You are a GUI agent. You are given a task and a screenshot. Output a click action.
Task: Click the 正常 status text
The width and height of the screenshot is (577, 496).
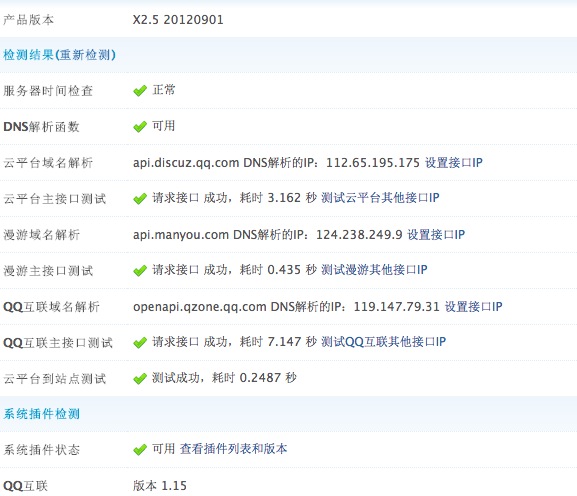pyautogui.click(x=164, y=89)
